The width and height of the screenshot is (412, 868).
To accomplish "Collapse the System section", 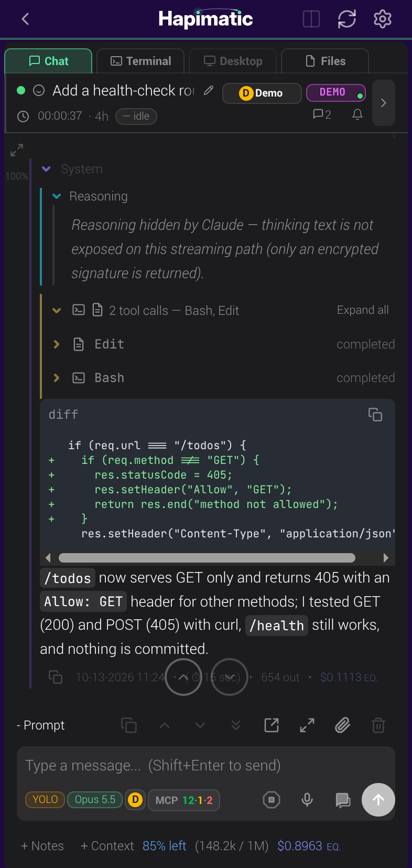I will (46, 169).
